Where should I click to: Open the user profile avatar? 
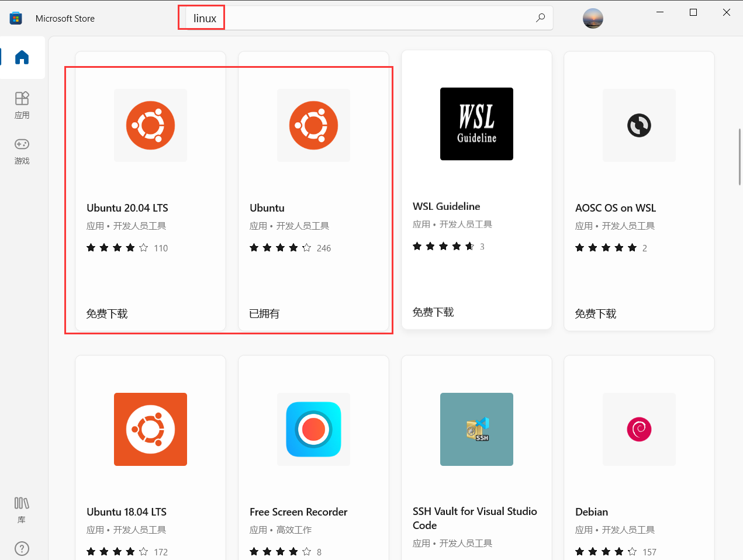[593, 18]
